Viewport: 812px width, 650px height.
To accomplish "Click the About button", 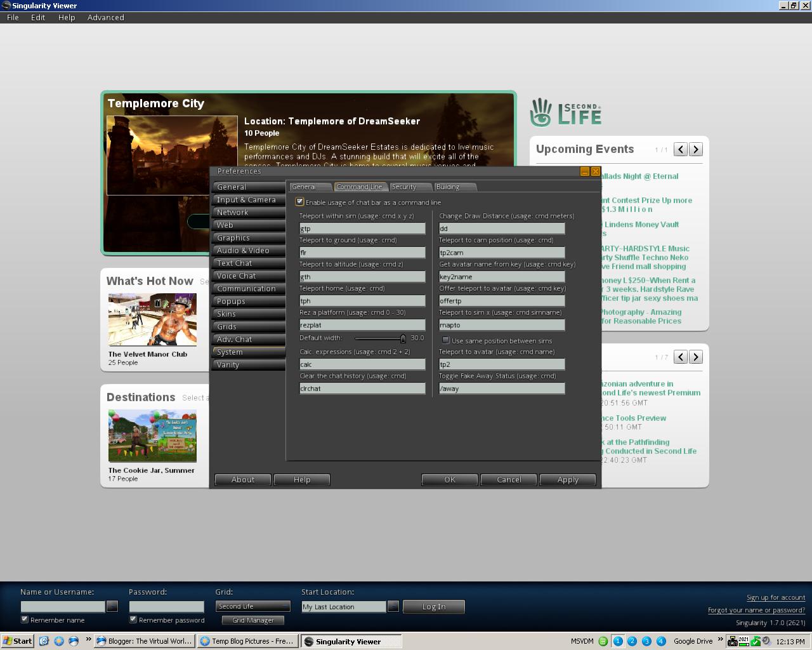I will (243, 480).
